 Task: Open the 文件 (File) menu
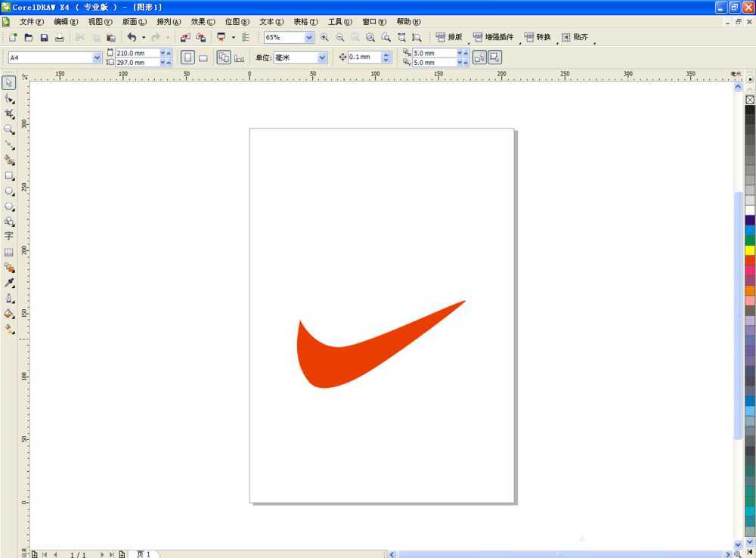[31, 22]
